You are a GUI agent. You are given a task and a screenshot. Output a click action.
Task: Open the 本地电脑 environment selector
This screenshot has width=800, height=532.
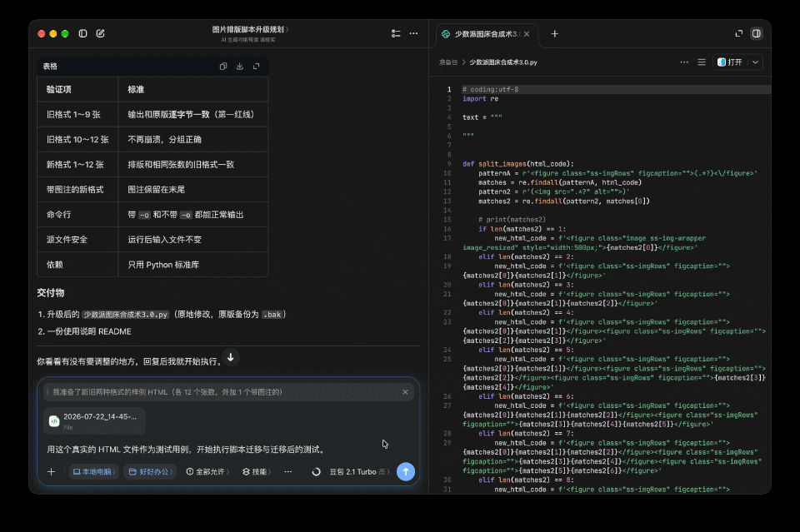pos(94,472)
